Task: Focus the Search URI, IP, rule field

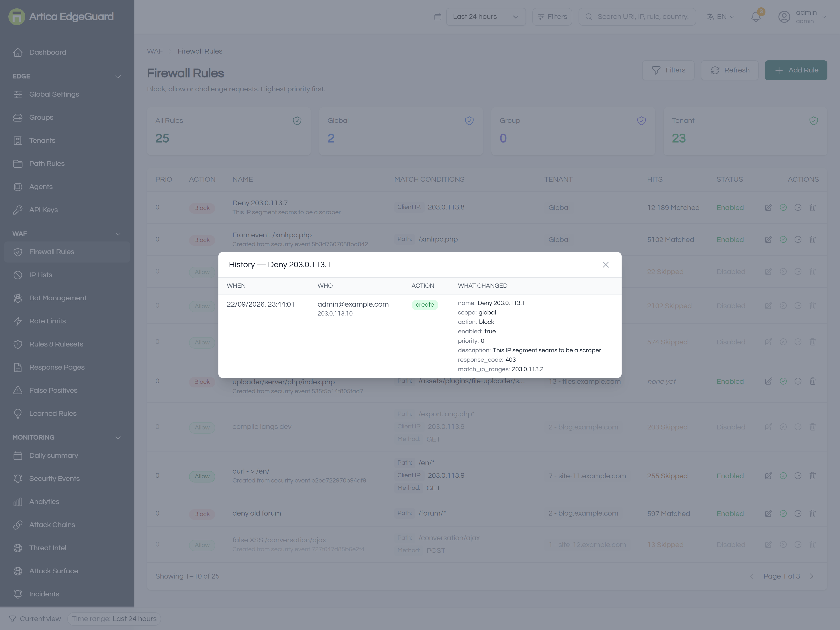Action: pyautogui.click(x=637, y=17)
